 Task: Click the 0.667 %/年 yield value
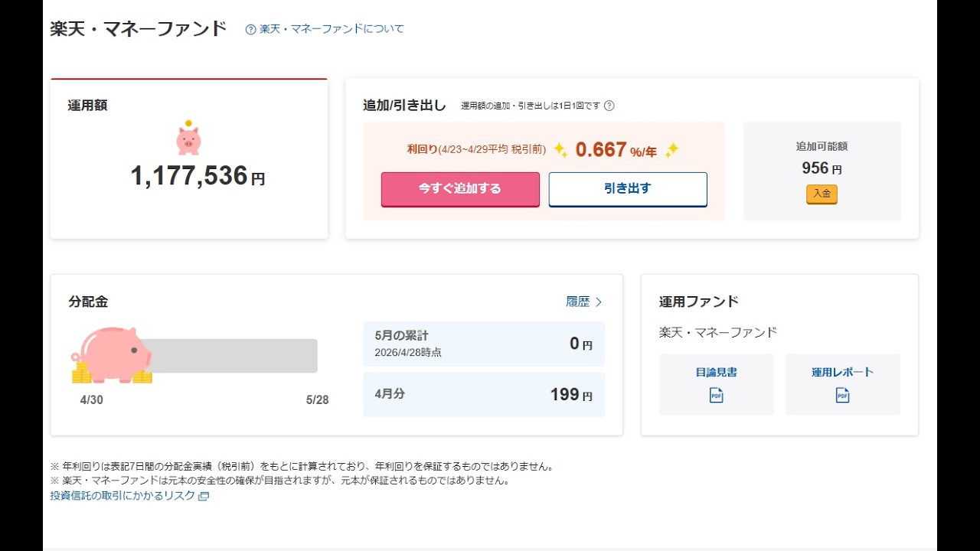click(x=616, y=150)
